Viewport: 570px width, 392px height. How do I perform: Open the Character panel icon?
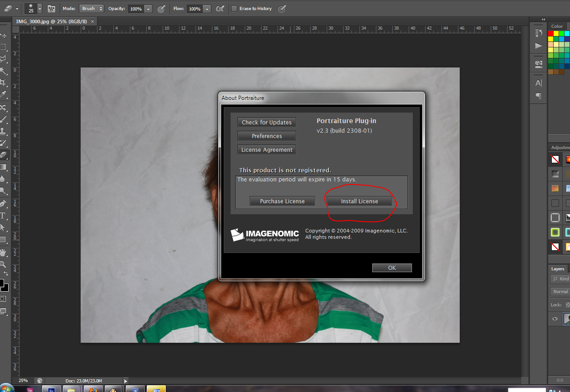click(x=539, y=83)
